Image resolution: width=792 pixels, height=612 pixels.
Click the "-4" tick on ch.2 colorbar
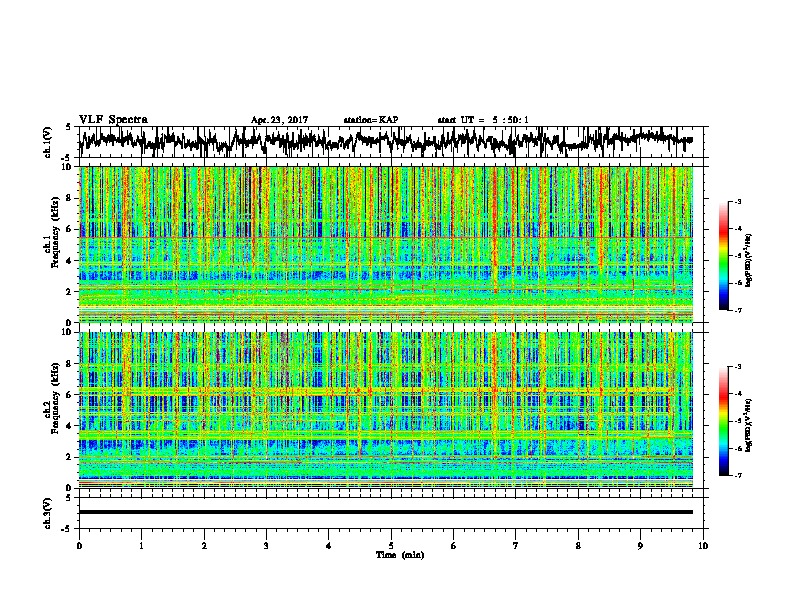(x=738, y=394)
